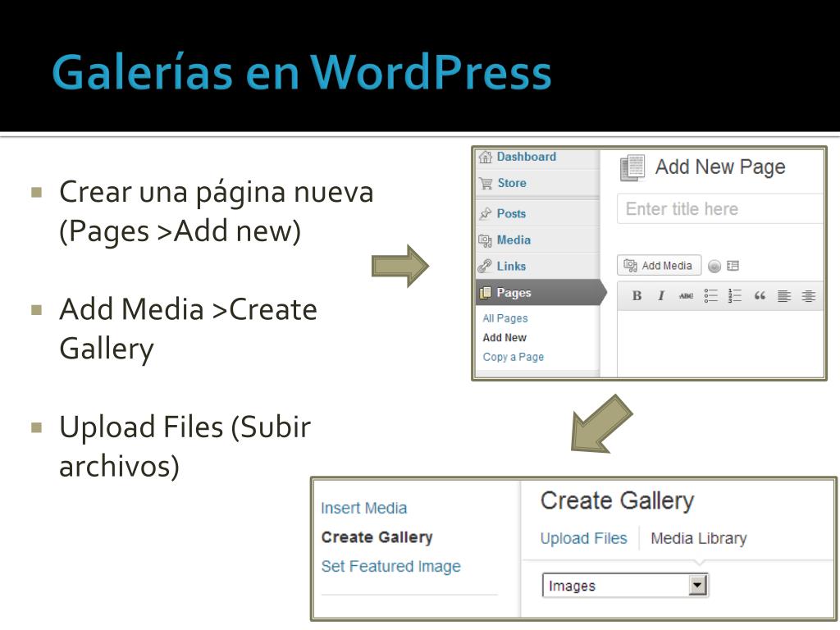The height and width of the screenshot is (630, 840).
Task: Align text left in the editor
Action: tap(784, 295)
